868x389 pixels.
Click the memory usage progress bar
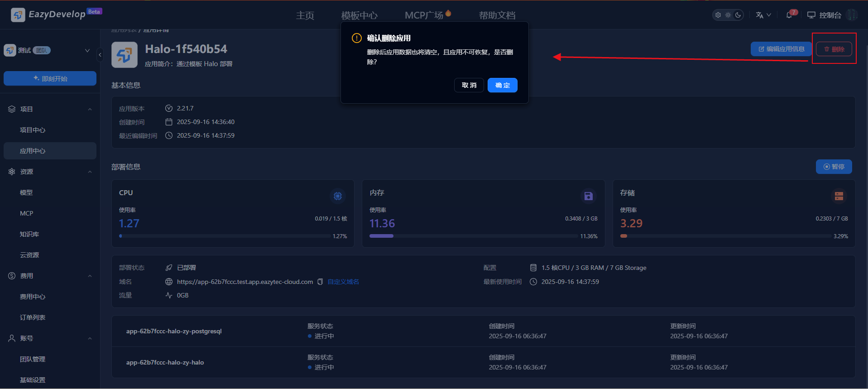pos(473,236)
